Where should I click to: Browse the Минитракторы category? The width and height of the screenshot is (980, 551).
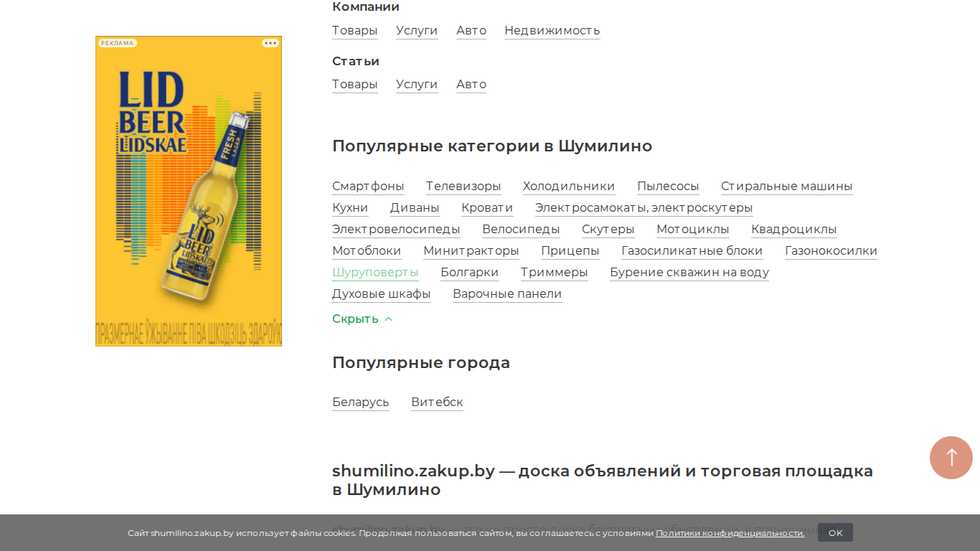pyautogui.click(x=471, y=251)
